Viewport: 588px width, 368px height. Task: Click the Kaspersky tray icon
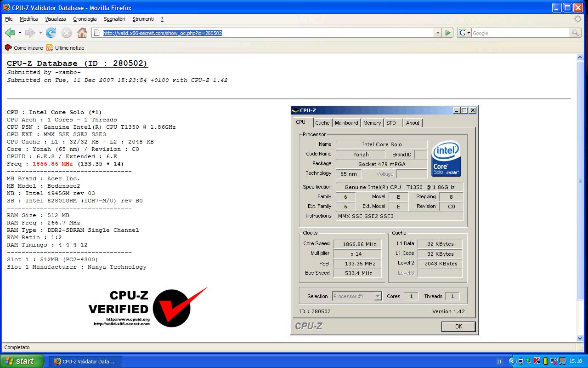click(537, 361)
